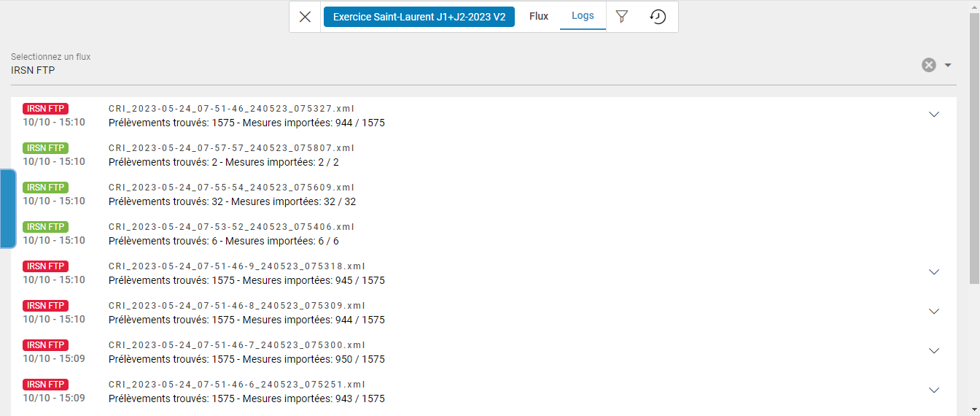Expand the 075300.xml log entry chevron
The width and height of the screenshot is (980, 416).
click(x=934, y=351)
